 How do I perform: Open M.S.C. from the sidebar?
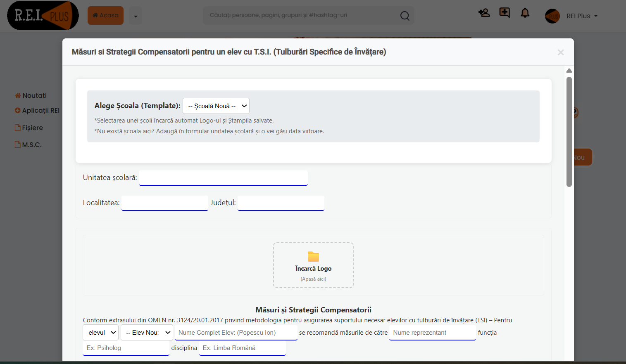click(x=31, y=144)
